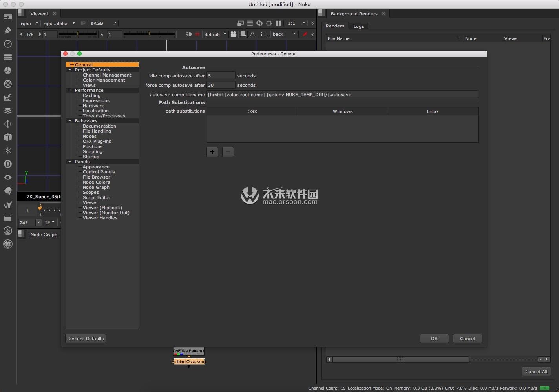Image resolution: width=559 pixels, height=392 pixels.
Task: Open the Color nodes wheel icon
Action: (x=7, y=71)
